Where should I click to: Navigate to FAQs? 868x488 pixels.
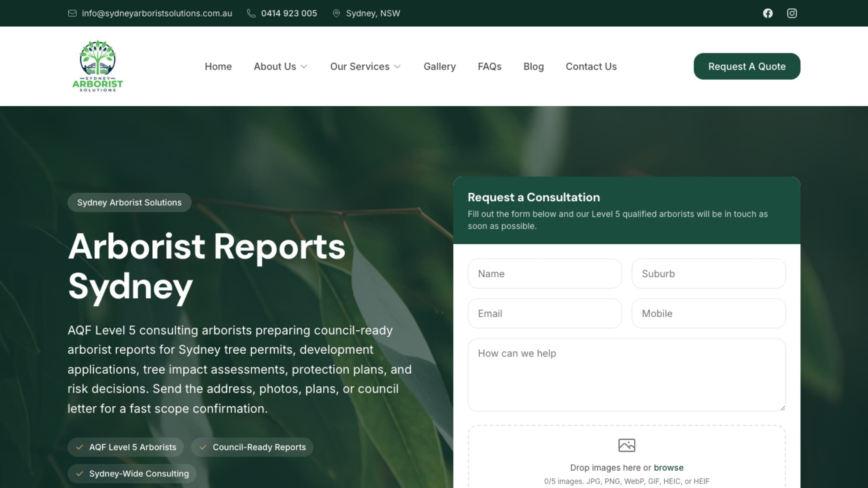tap(489, 67)
